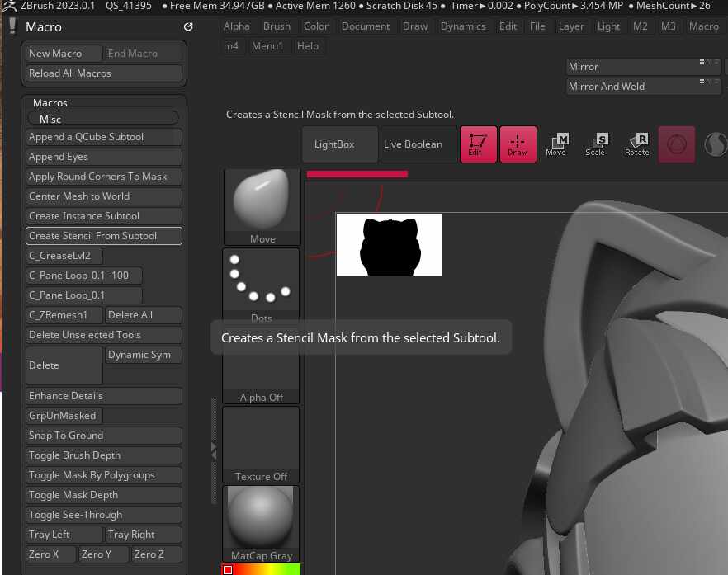Toggle Mask Depth macro
The width and height of the screenshot is (728, 575).
coord(104,495)
